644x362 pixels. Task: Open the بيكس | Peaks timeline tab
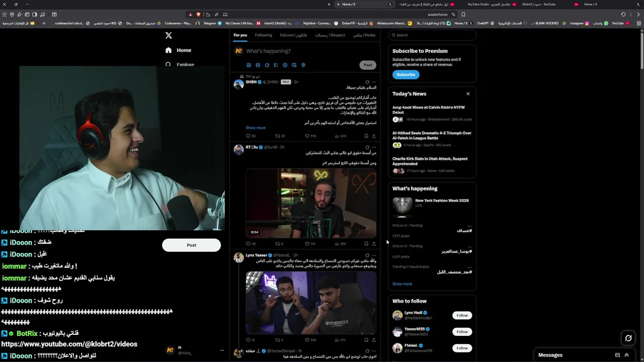pyautogui.click(x=364, y=35)
